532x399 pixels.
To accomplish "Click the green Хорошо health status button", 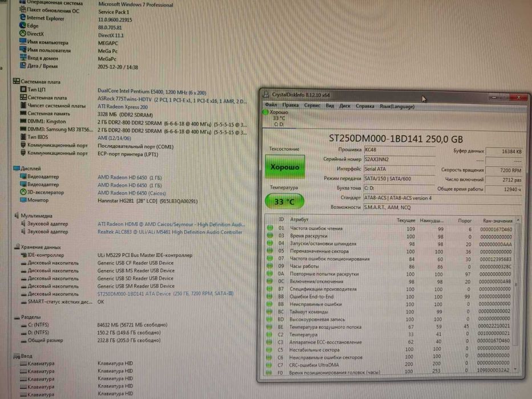I will (285, 166).
